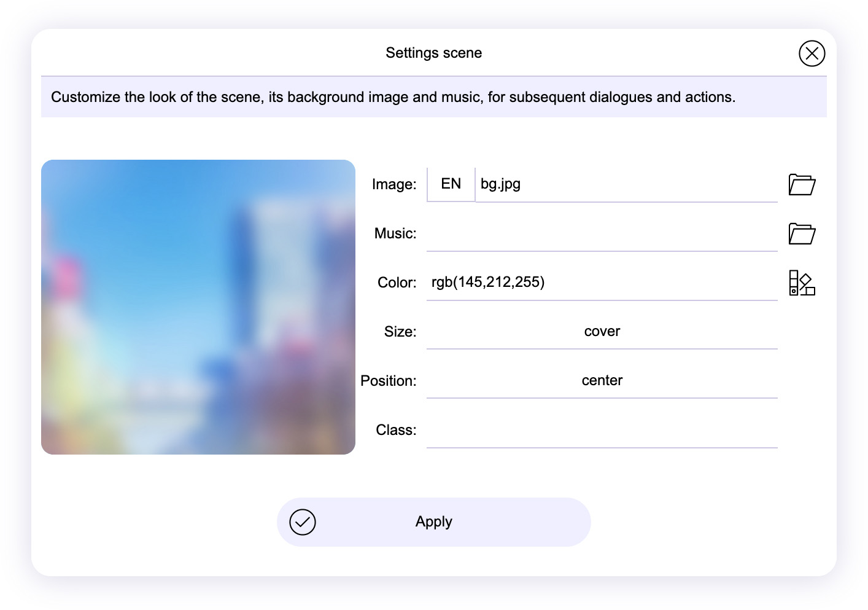This screenshot has width=868, height=610.
Task: Edit the rgb(145,212,255) color value
Action: pos(602,283)
